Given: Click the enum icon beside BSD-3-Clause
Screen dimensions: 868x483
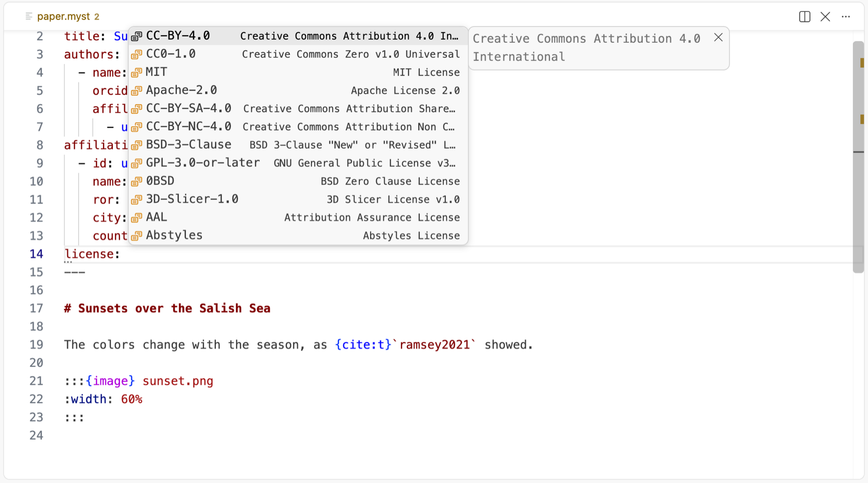Looking at the screenshot, I should point(137,145).
